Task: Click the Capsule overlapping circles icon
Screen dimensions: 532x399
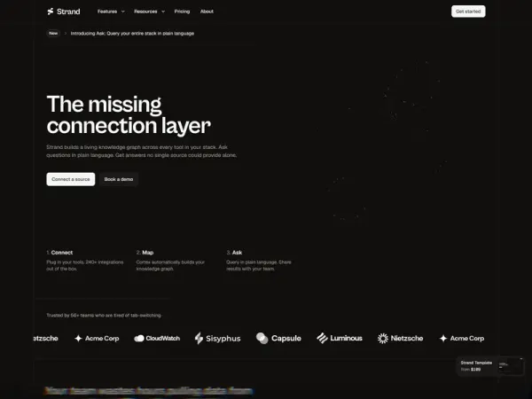Action: click(x=262, y=339)
